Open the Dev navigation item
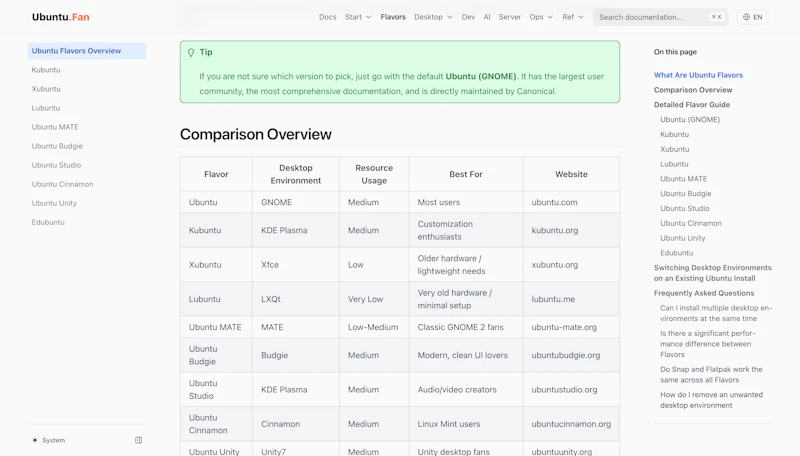The width and height of the screenshot is (800, 456). 468,17
